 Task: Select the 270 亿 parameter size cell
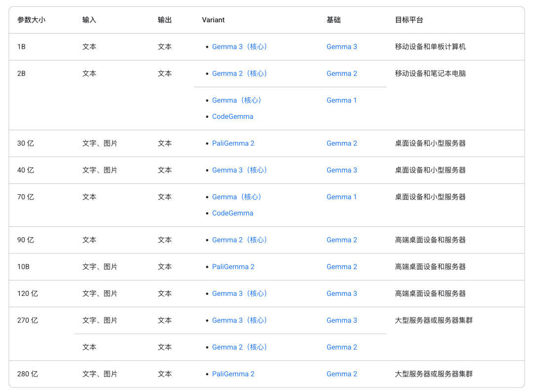click(28, 321)
